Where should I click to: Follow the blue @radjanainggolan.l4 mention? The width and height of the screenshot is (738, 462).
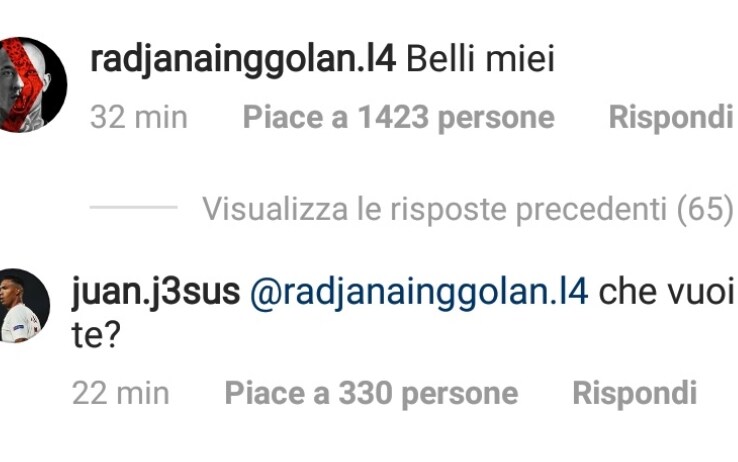419,293
